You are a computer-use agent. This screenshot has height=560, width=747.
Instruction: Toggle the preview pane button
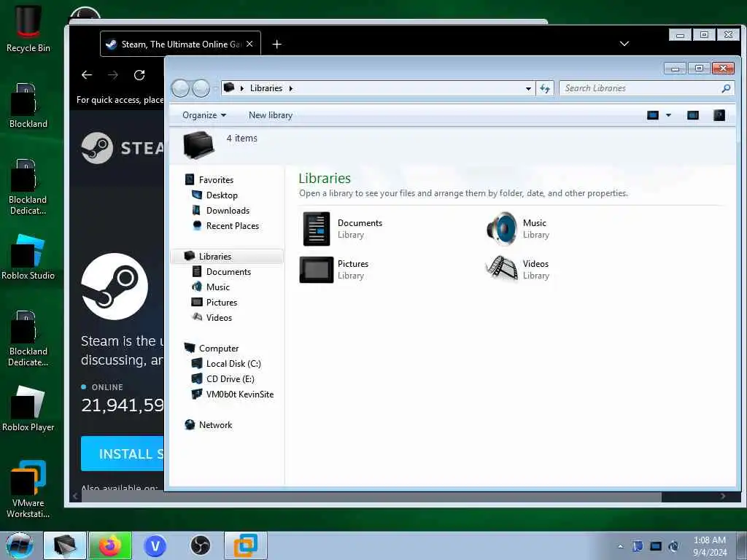click(693, 115)
